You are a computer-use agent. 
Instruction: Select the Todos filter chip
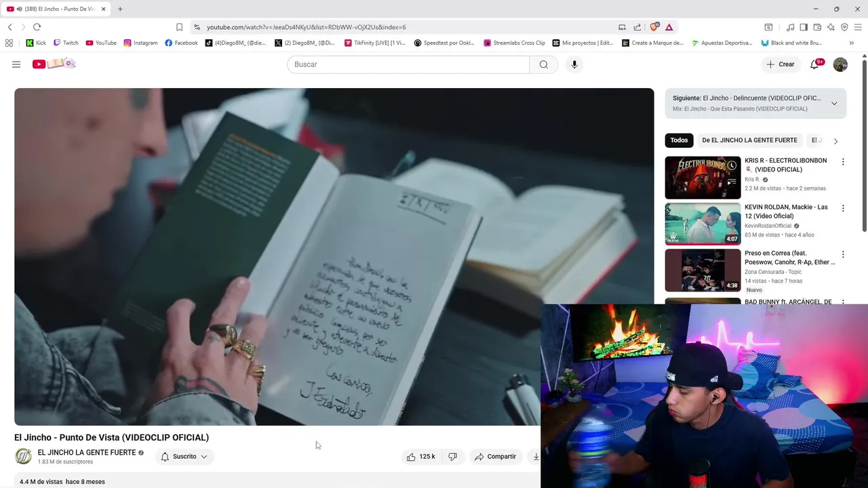679,140
